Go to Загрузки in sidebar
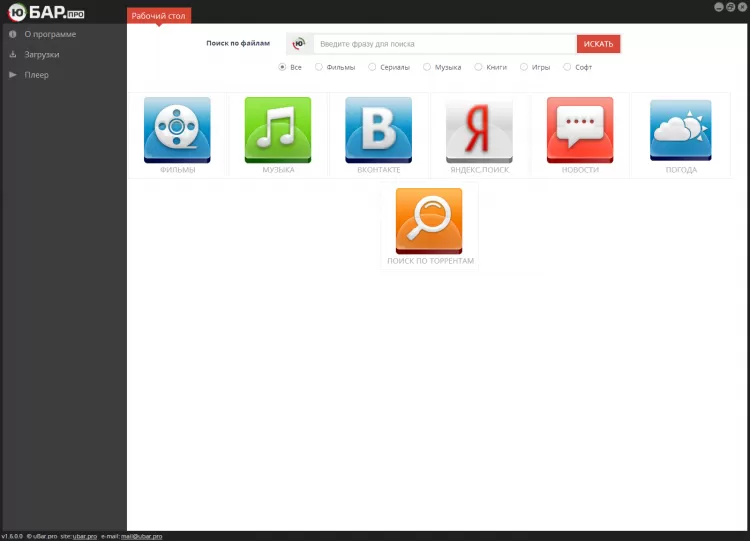This screenshot has width=750, height=541. tap(42, 55)
